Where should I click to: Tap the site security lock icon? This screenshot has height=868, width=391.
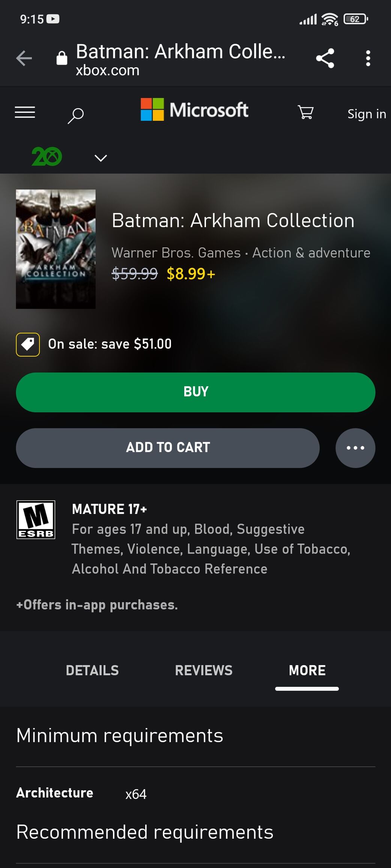tap(62, 58)
